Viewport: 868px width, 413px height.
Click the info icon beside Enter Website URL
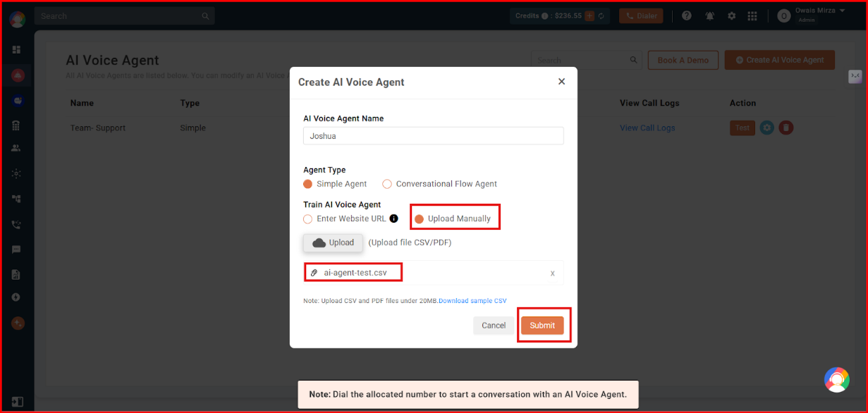[394, 218]
